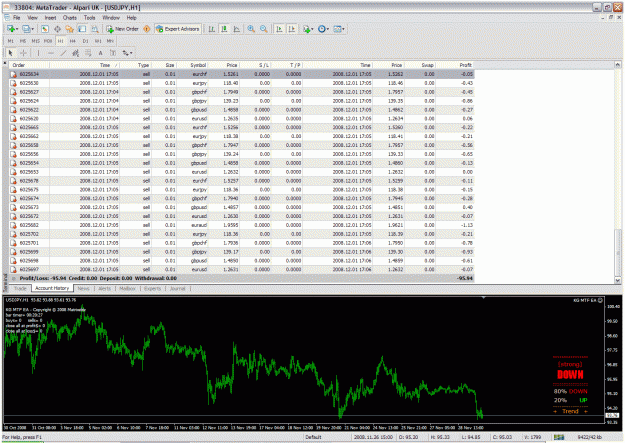625x443 pixels.
Task: Zoom in on the chart
Action: (251, 29)
